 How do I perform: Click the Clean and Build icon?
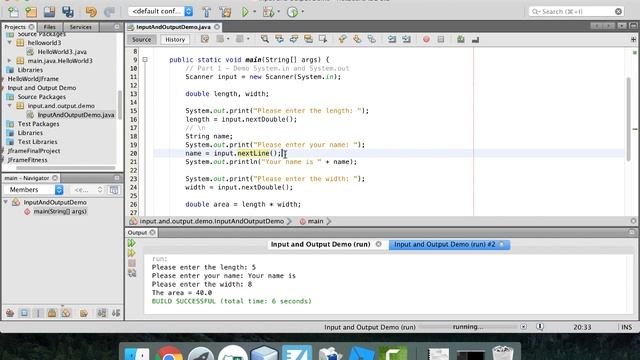click(225, 12)
